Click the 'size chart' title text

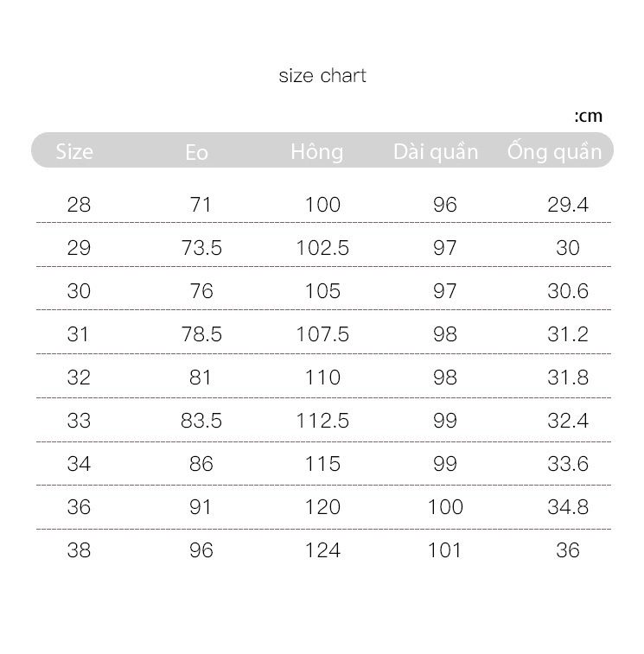click(322, 76)
